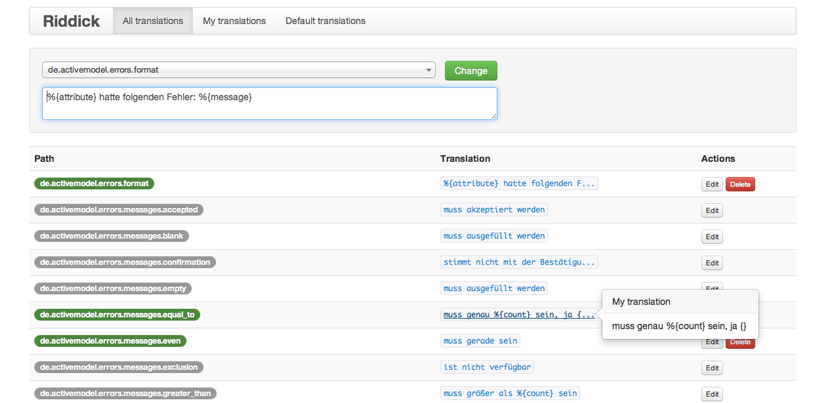Delete the errors.format translation

pos(740,184)
